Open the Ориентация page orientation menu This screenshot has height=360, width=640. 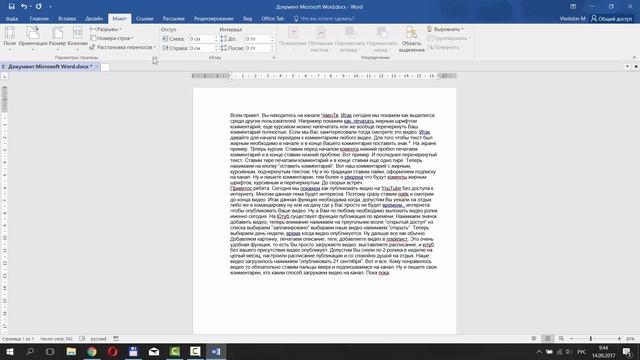(33, 38)
